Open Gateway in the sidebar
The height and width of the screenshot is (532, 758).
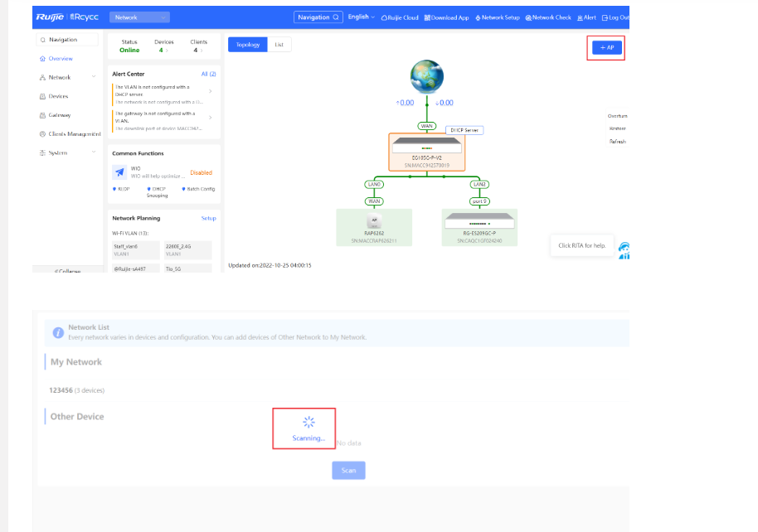60,115
